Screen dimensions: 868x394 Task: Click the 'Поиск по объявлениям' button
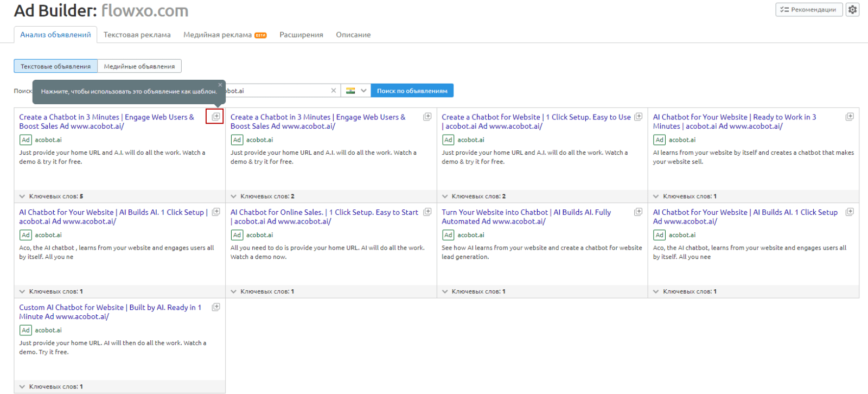click(412, 91)
